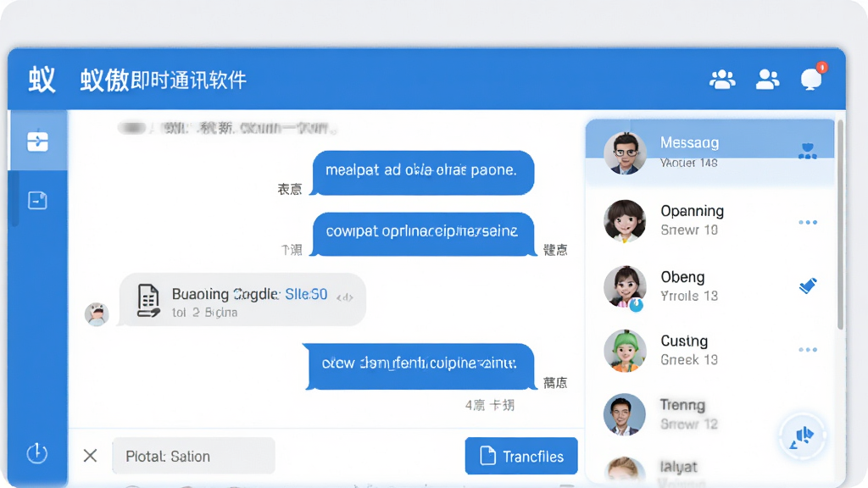Open the group contacts icon in header

pyautogui.click(x=722, y=80)
